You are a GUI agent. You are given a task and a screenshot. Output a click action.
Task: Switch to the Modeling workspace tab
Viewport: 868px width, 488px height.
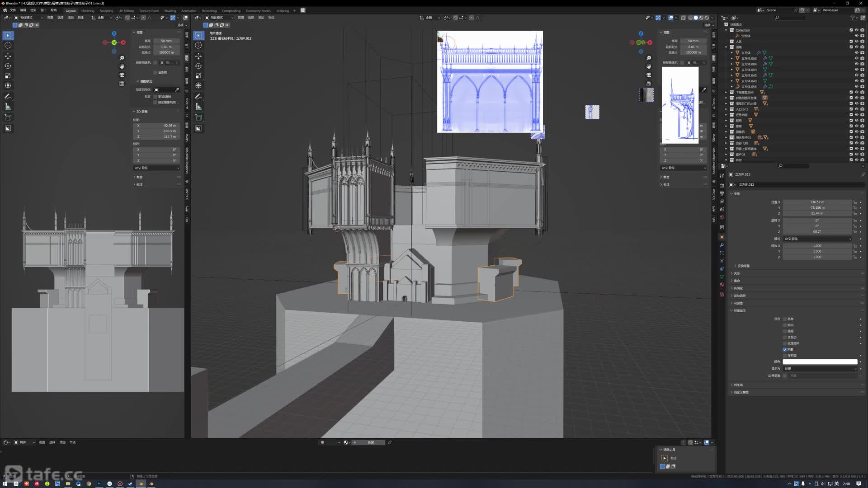point(88,10)
